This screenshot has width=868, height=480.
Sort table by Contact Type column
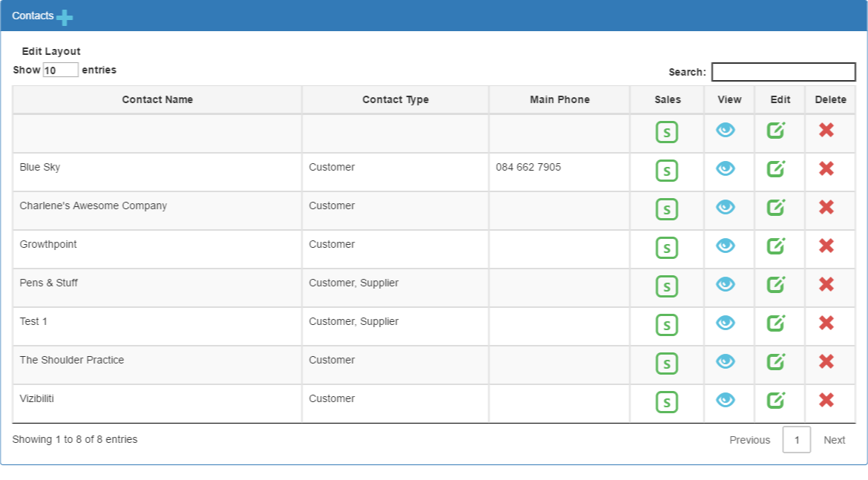[x=395, y=99]
